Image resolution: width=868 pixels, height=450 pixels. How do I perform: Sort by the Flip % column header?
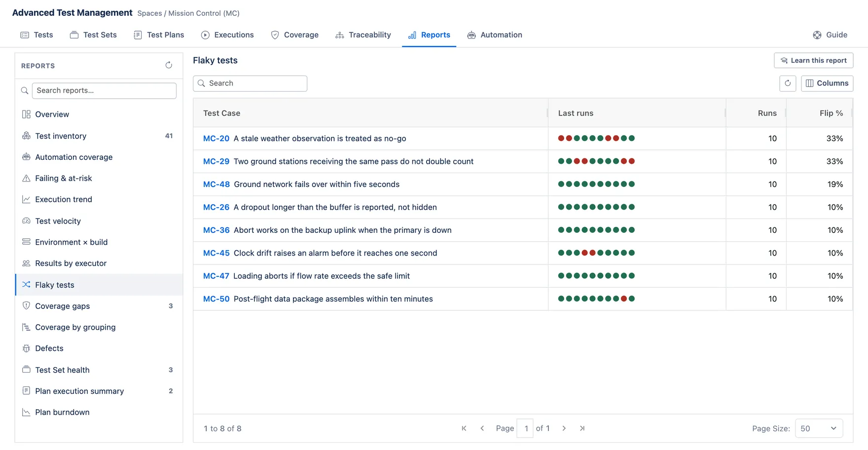(x=831, y=113)
